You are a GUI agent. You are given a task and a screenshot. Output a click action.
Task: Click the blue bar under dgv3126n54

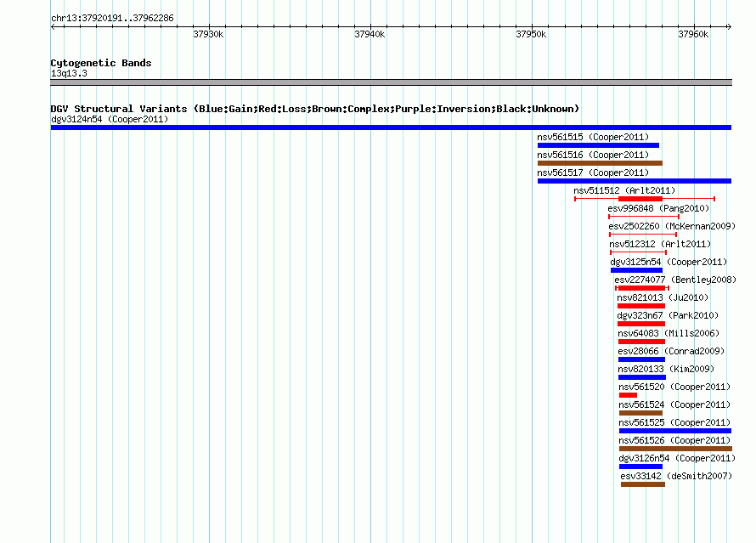point(640,467)
